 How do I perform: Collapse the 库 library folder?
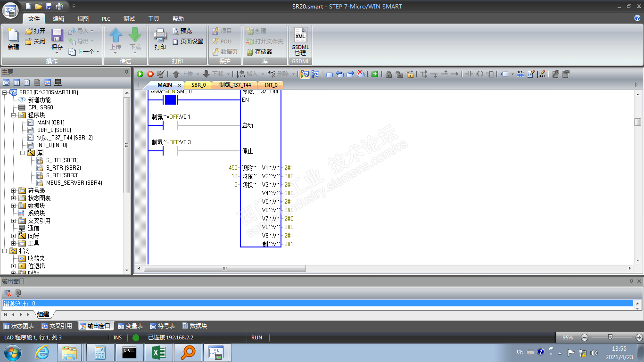coord(23,153)
